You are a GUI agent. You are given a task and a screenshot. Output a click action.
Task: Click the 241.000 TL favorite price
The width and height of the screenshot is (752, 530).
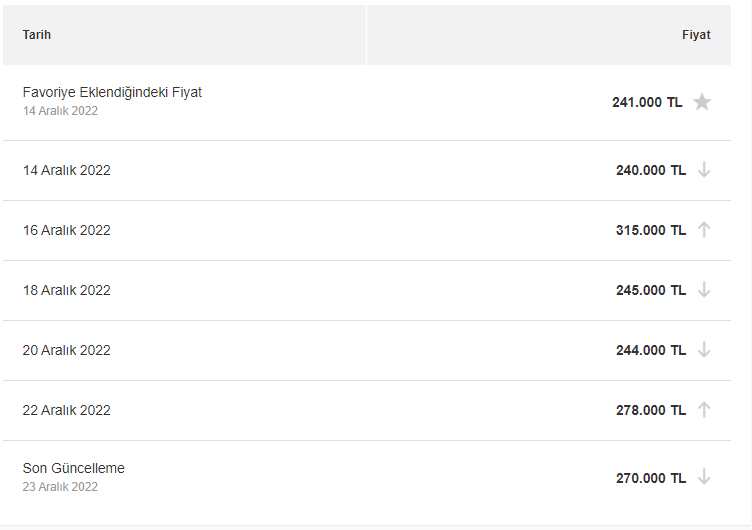click(647, 102)
